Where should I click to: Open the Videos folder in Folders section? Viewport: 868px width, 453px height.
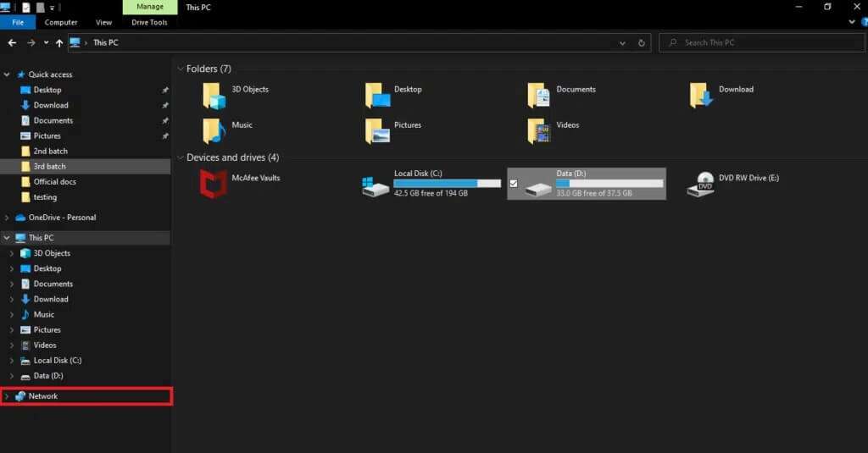538,131
